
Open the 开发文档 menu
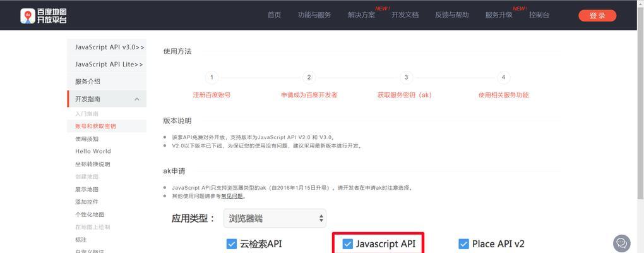405,15
